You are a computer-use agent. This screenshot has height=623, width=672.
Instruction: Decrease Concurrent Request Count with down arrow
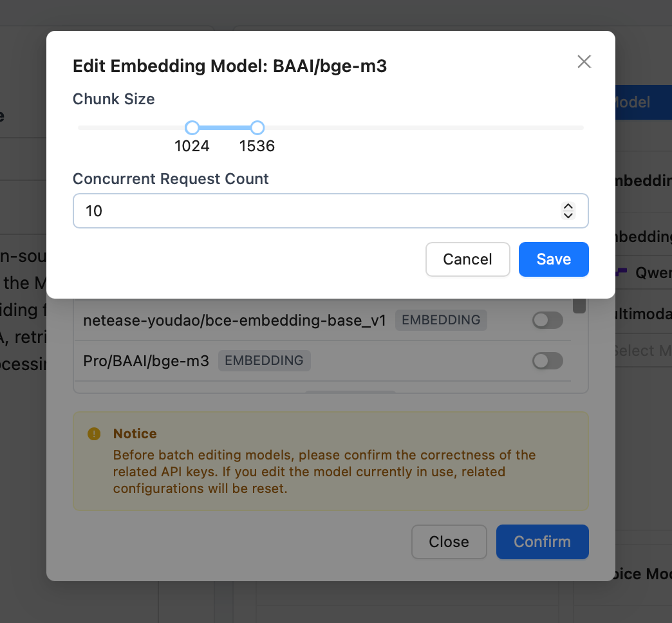568,216
